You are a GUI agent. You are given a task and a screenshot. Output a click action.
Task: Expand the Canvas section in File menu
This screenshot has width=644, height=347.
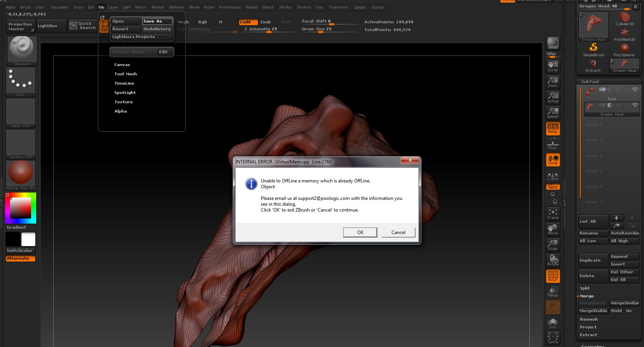pos(122,65)
